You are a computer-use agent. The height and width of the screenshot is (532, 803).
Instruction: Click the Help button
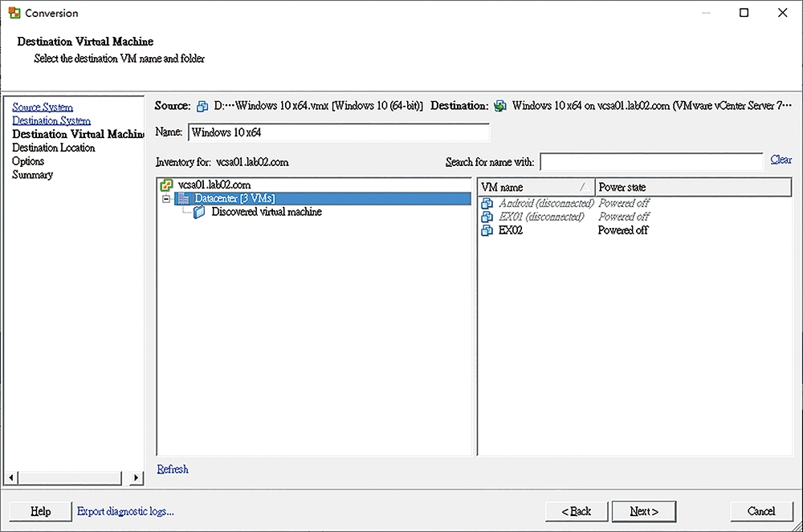point(40,511)
